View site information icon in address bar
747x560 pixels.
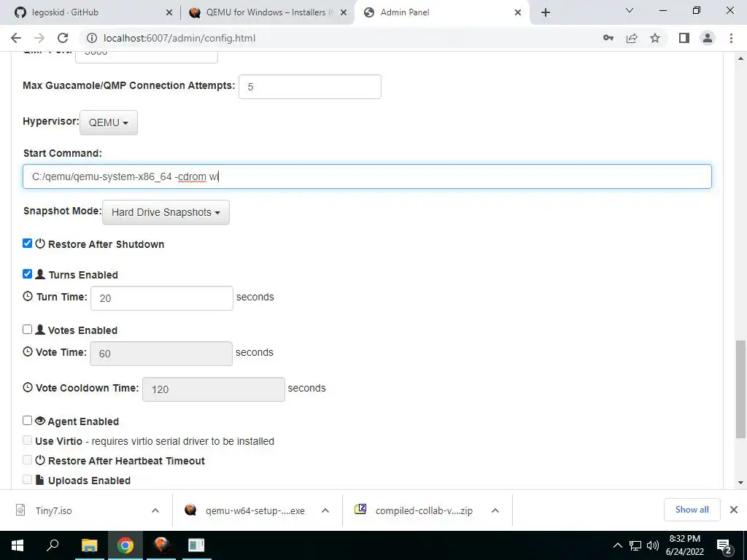(91, 38)
